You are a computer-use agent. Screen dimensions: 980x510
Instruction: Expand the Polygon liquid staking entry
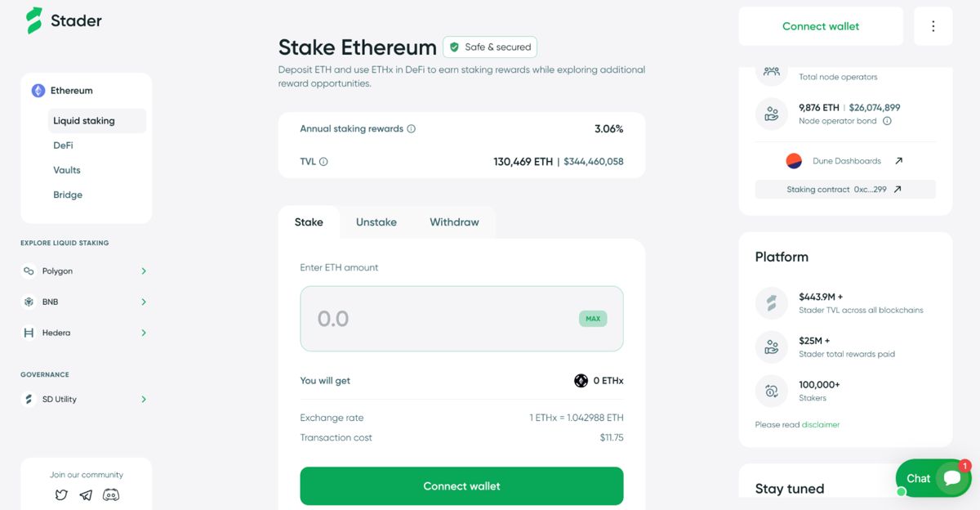(x=144, y=271)
